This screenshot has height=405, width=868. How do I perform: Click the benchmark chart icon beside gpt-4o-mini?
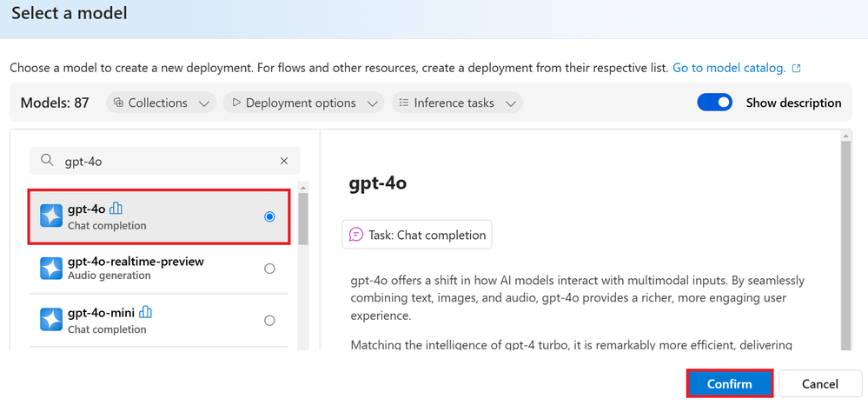pos(146,313)
